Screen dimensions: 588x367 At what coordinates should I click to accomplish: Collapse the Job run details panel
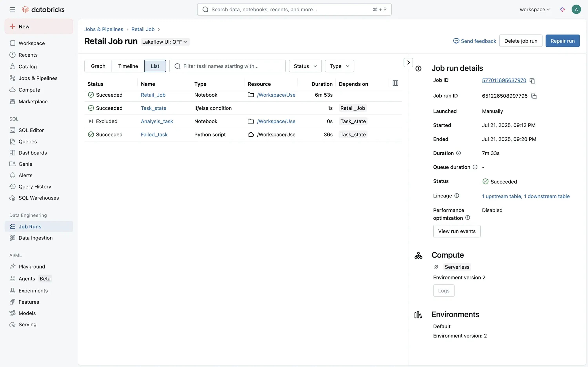point(408,62)
